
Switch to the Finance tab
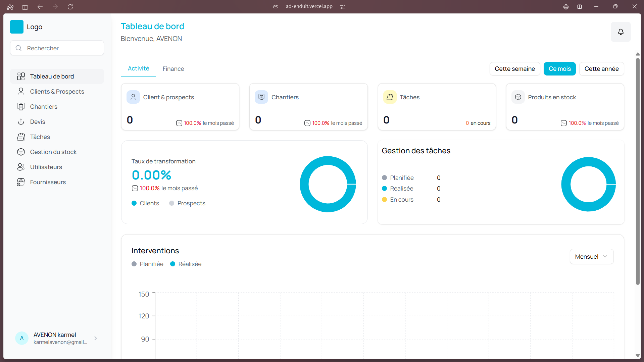[173, 69]
